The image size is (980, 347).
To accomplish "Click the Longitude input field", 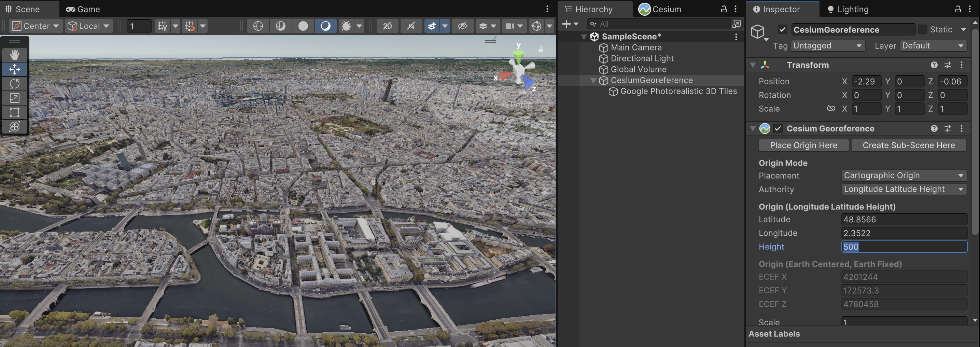I will point(904,233).
